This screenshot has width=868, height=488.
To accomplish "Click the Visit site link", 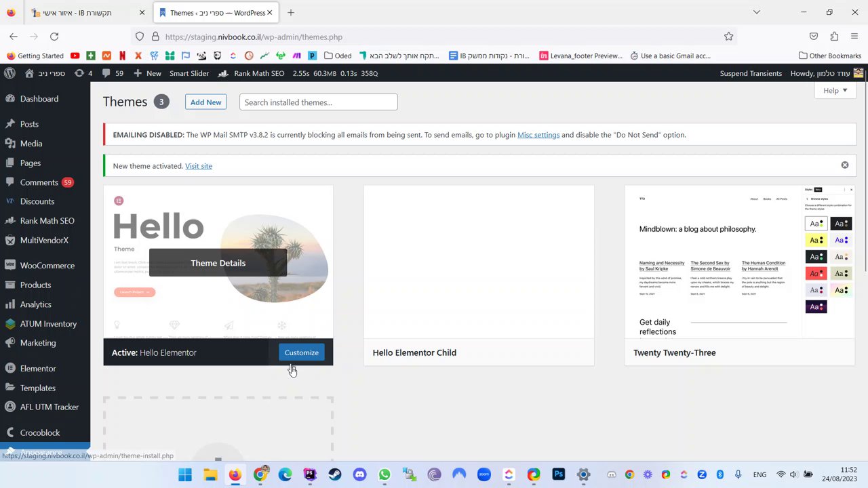I will [199, 166].
